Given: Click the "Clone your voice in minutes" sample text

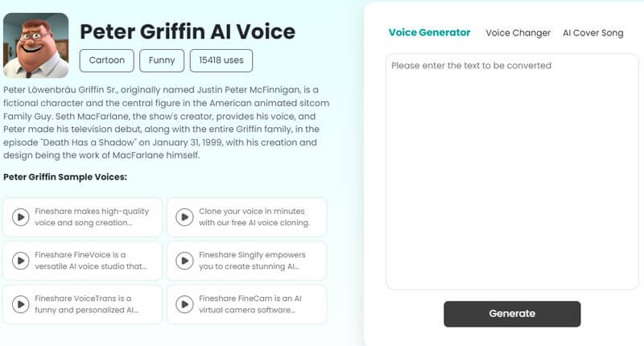Looking at the screenshot, I should [x=254, y=217].
